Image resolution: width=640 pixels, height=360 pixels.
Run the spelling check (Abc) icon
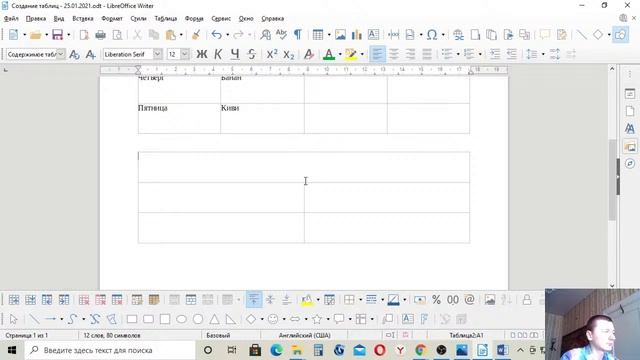coord(281,35)
